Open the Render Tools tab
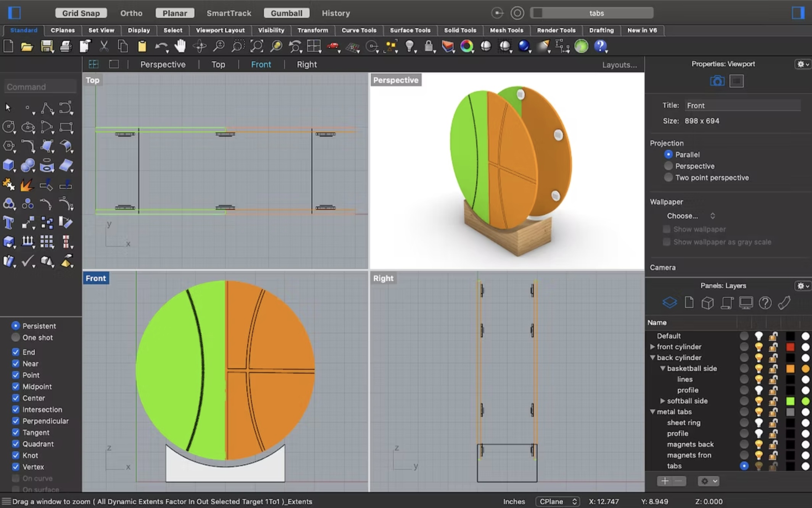The image size is (812, 508). click(x=556, y=30)
